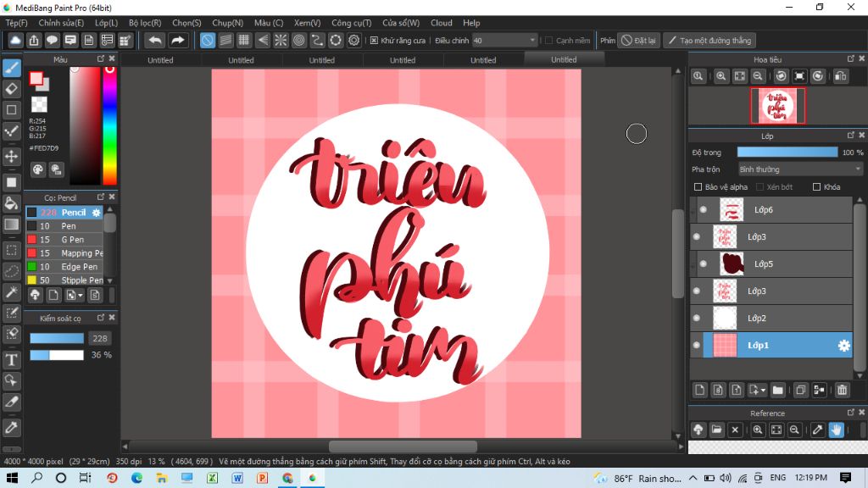Screen dimensions: 868x488
Task: Enable the curve snap guide
Action: click(x=317, y=41)
